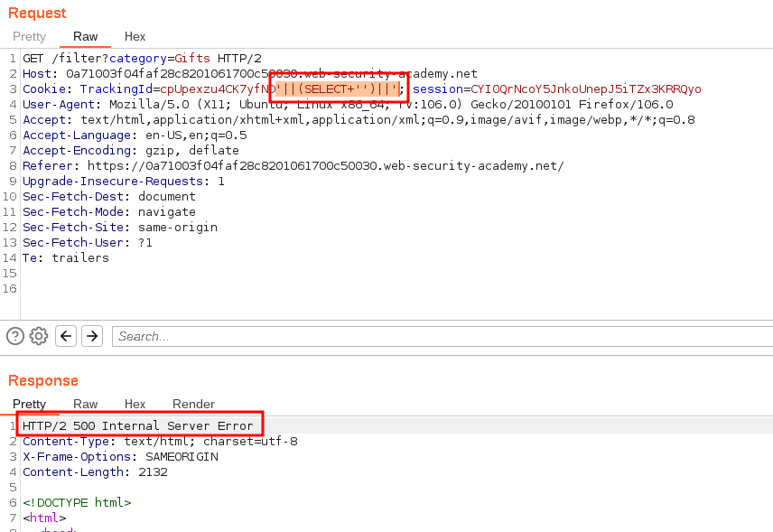Screen dimensions: 773x532
Task: Click Sec-Fetch-User: ?1 line
Action: [x=88, y=242]
